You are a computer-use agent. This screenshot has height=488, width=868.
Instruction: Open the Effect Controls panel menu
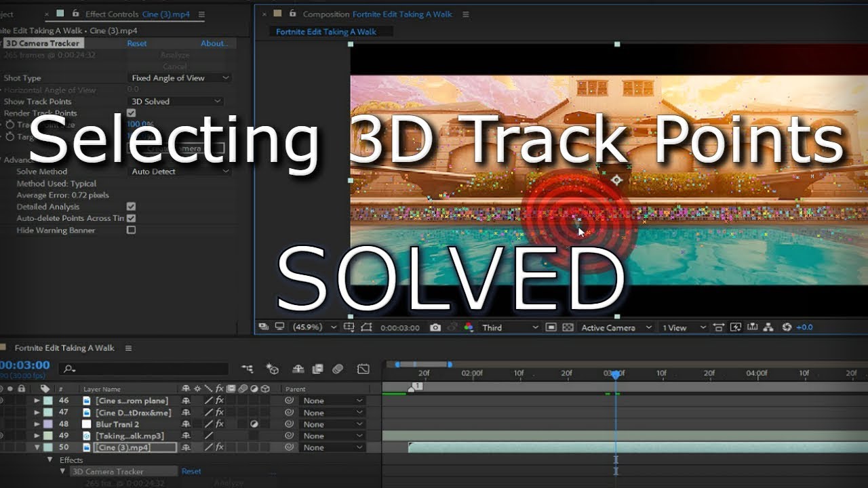point(201,14)
